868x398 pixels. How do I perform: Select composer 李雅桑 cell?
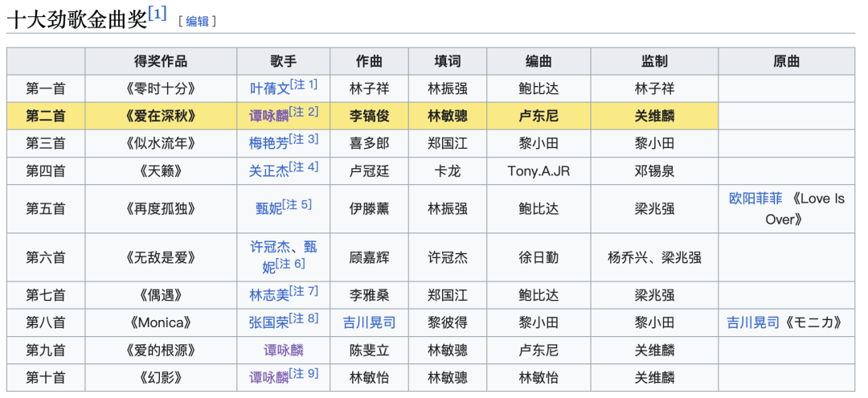pyautogui.click(x=369, y=296)
